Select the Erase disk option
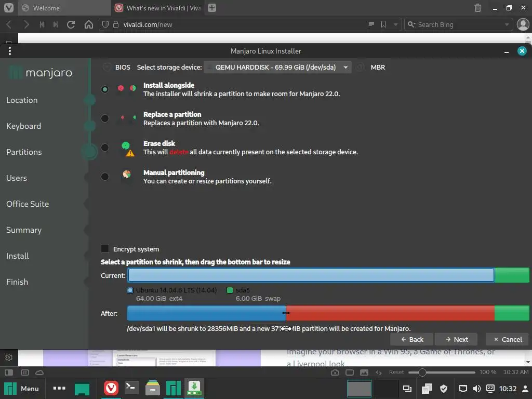 click(105, 147)
